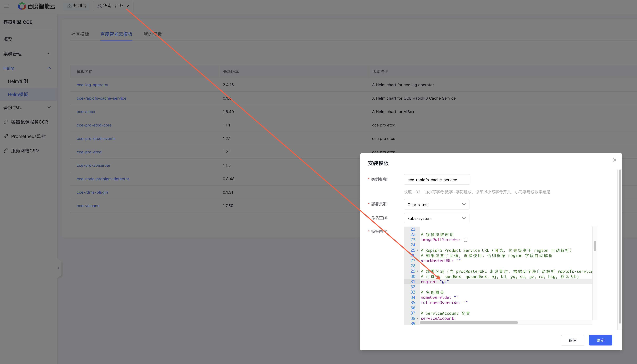The height and width of the screenshot is (364, 637).
Task: Click 取消 to cancel installation
Action: (572, 340)
